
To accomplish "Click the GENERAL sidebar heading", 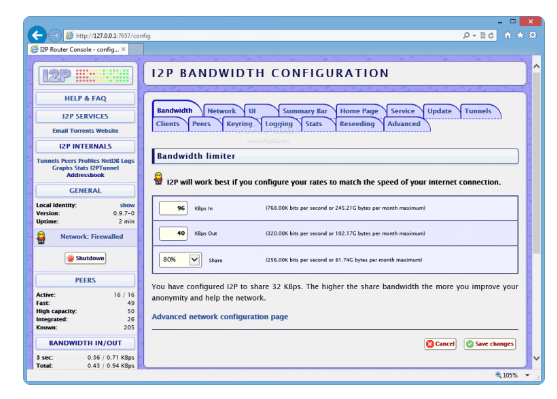I will [85, 190].
